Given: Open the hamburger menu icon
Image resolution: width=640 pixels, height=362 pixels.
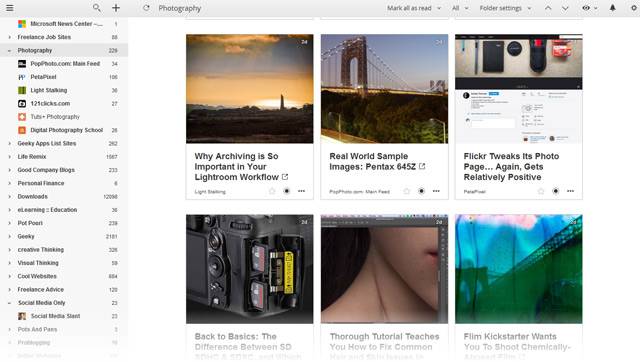Looking at the screenshot, I should (x=9, y=8).
